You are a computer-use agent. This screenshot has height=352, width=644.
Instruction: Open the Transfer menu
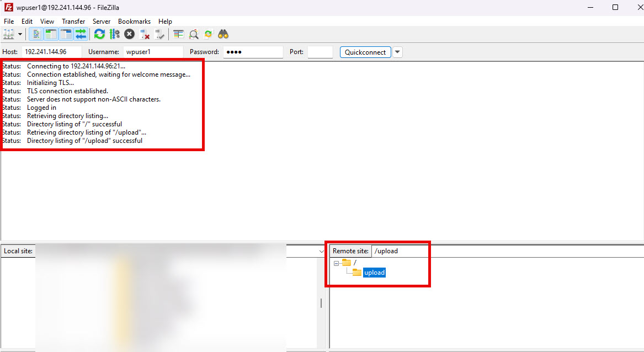73,21
